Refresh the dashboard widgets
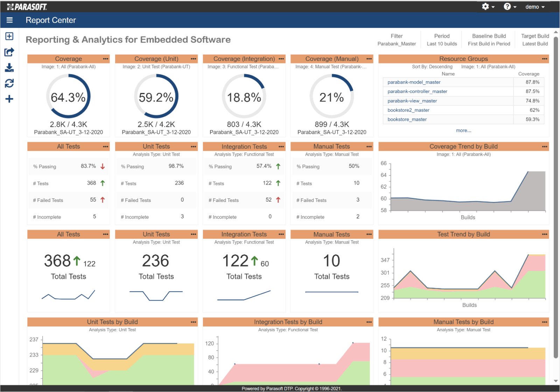 [9, 83]
